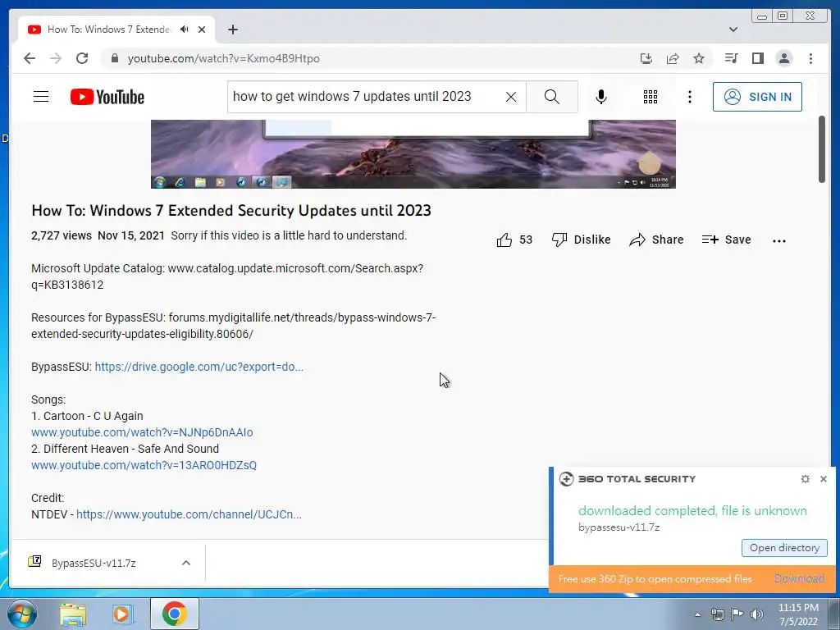Click the video title text
Image resolution: width=840 pixels, height=630 pixels.
pyautogui.click(x=231, y=211)
